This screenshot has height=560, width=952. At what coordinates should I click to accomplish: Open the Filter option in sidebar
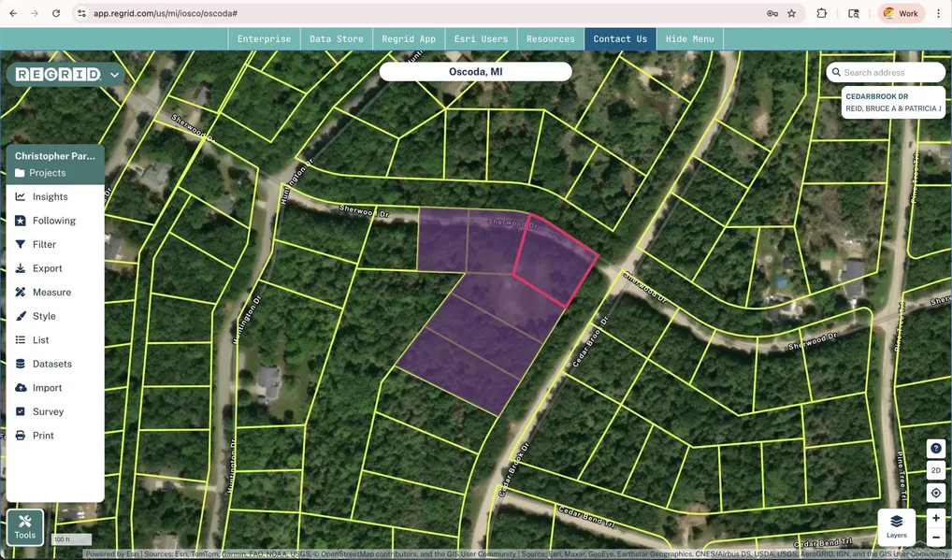pos(44,244)
